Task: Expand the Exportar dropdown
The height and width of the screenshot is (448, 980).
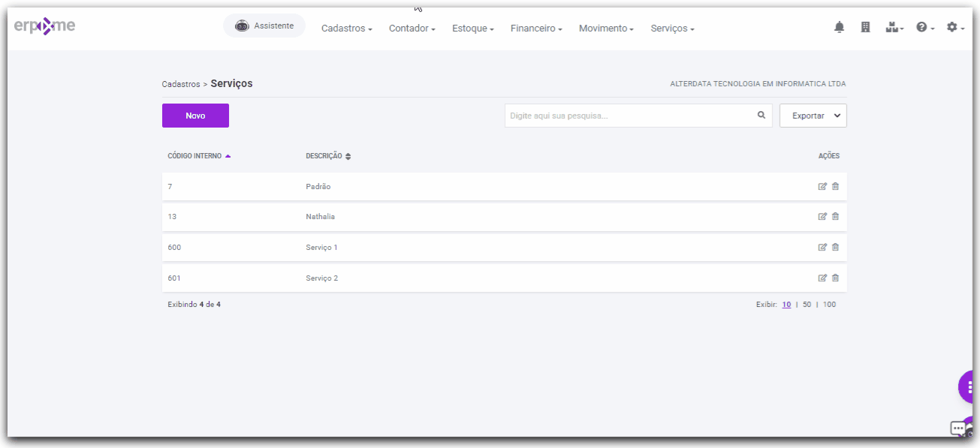Action: [x=813, y=116]
